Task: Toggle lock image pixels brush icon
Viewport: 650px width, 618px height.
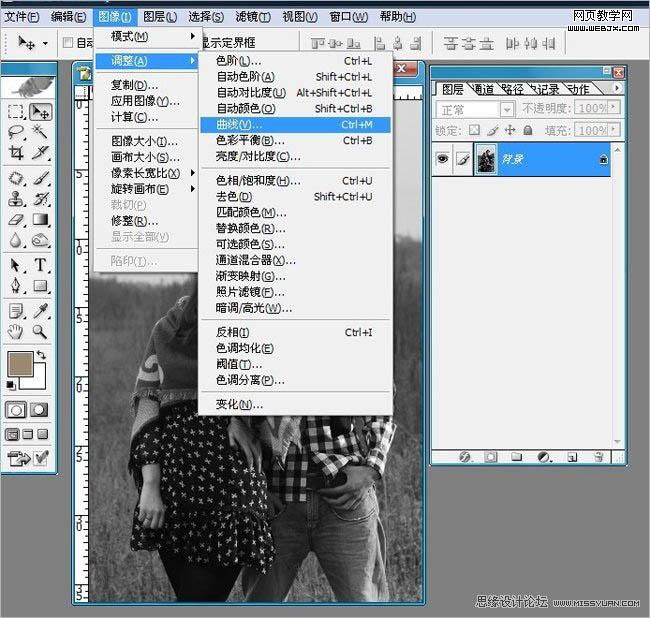Action: click(x=492, y=131)
